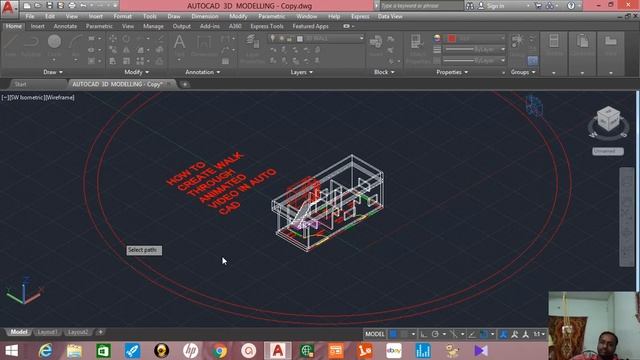Image resolution: width=640 pixels, height=360 pixels.
Task: Select the Move tool in Modify panel
Action: (x=113, y=39)
